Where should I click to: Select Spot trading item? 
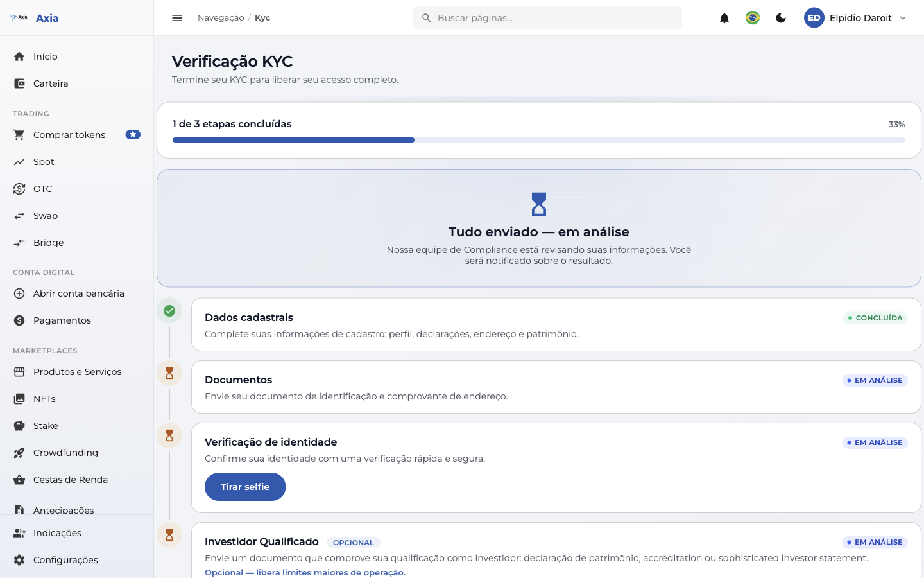pos(77,162)
